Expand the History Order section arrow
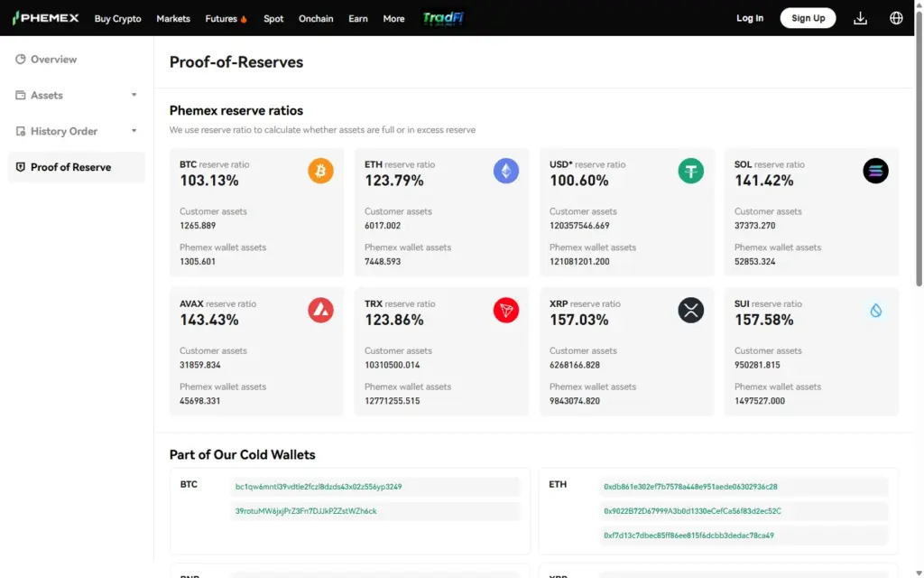 click(x=134, y=131)
